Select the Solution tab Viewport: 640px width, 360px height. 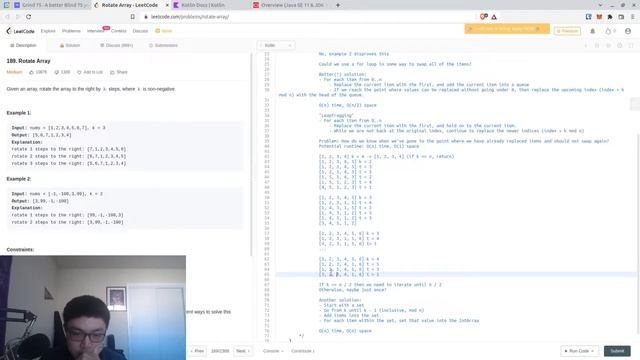(70, 45)
